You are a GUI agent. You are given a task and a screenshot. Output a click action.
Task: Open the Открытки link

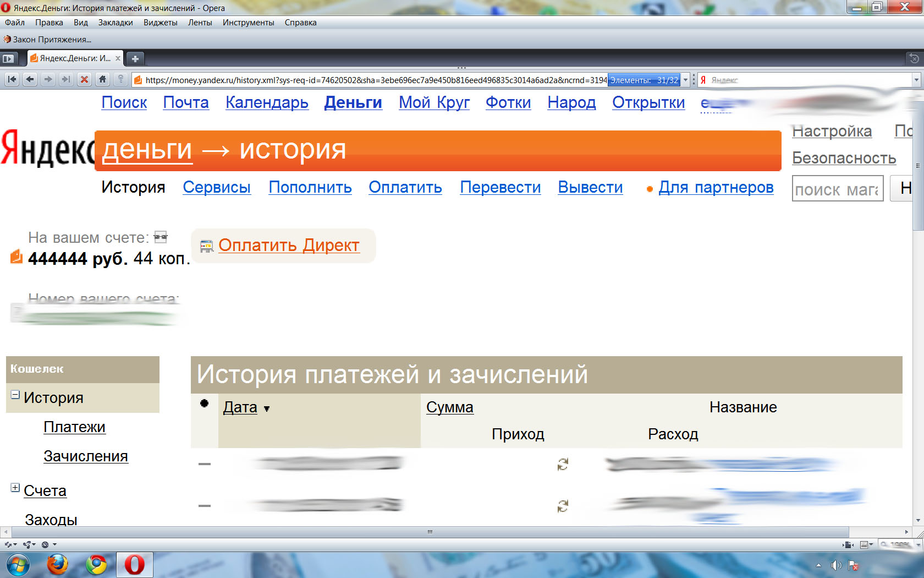pos(648,102)
